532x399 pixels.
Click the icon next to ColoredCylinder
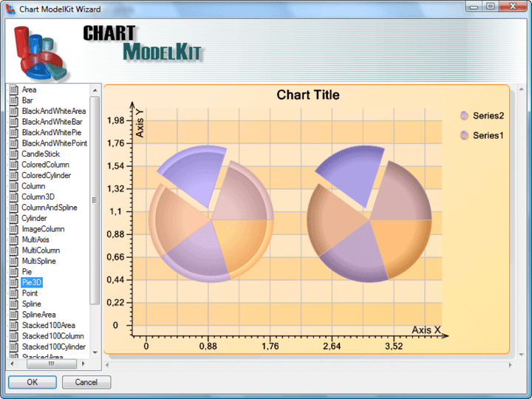tap(14, 175)
